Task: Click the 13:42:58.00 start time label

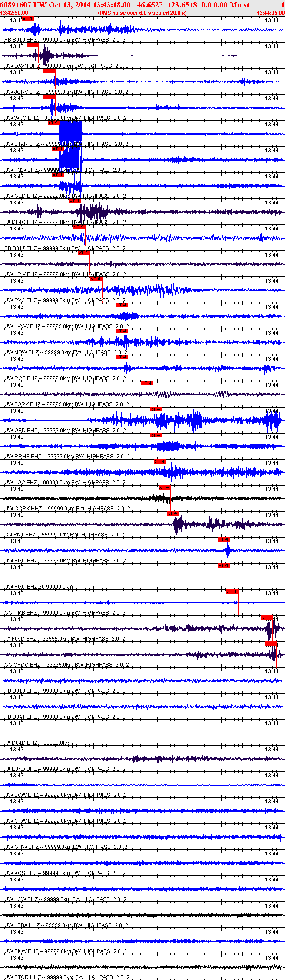Action: (14, 13)
